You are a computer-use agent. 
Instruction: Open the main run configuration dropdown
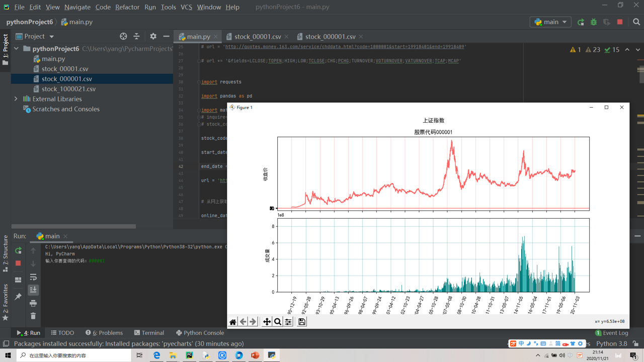tap(550, 22)
